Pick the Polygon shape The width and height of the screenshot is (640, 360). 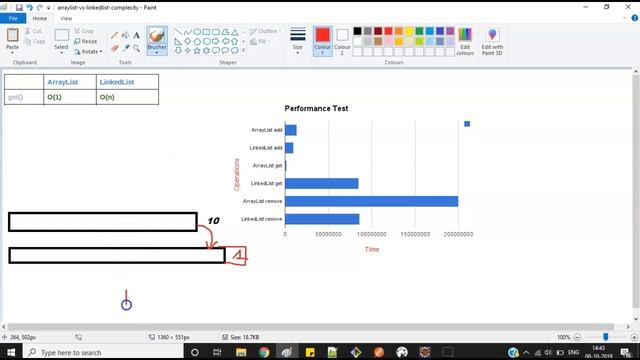click(x=225, y=32)
